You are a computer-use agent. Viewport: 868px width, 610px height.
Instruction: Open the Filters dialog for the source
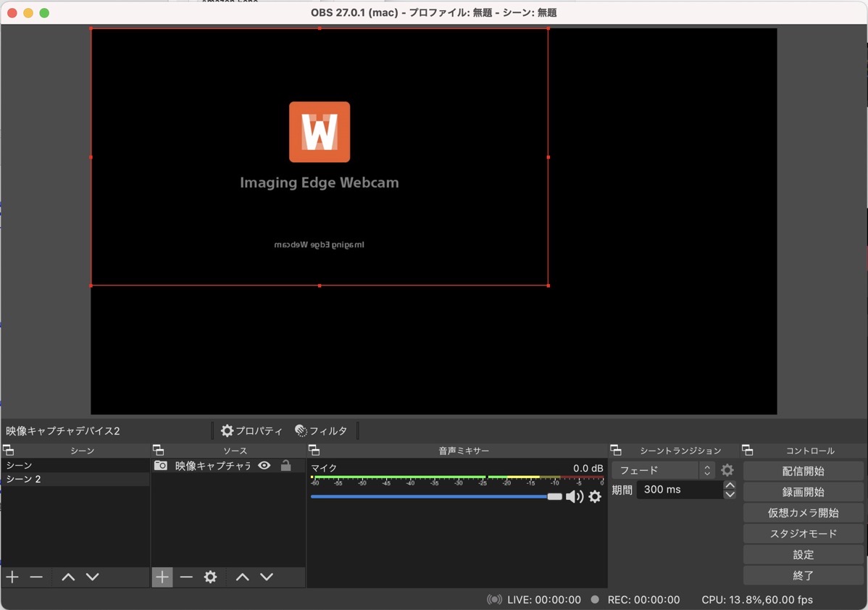click(x=322, y=430)
